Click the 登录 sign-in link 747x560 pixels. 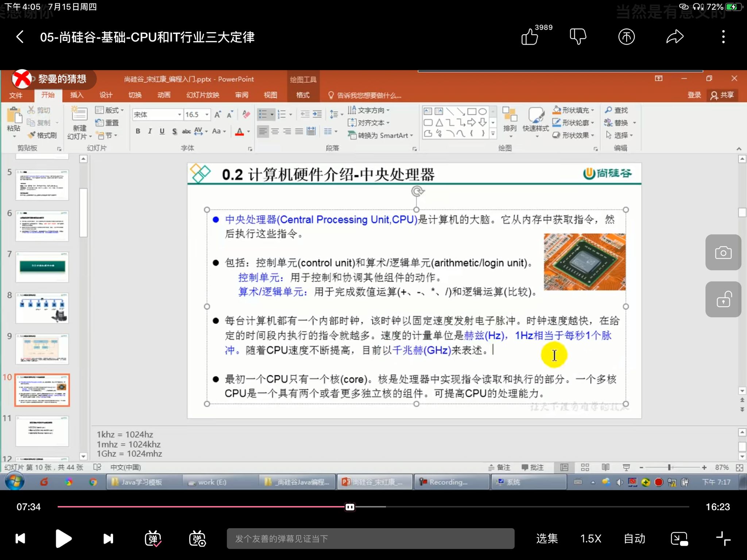click(694, 95)
